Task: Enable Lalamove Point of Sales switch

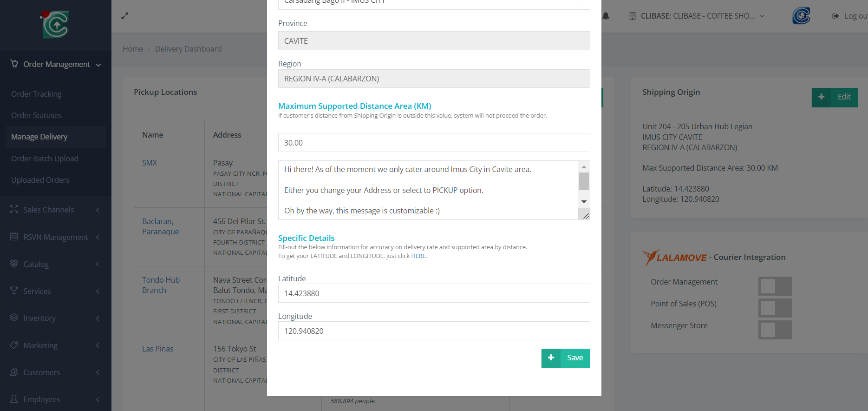Action: 775,308
